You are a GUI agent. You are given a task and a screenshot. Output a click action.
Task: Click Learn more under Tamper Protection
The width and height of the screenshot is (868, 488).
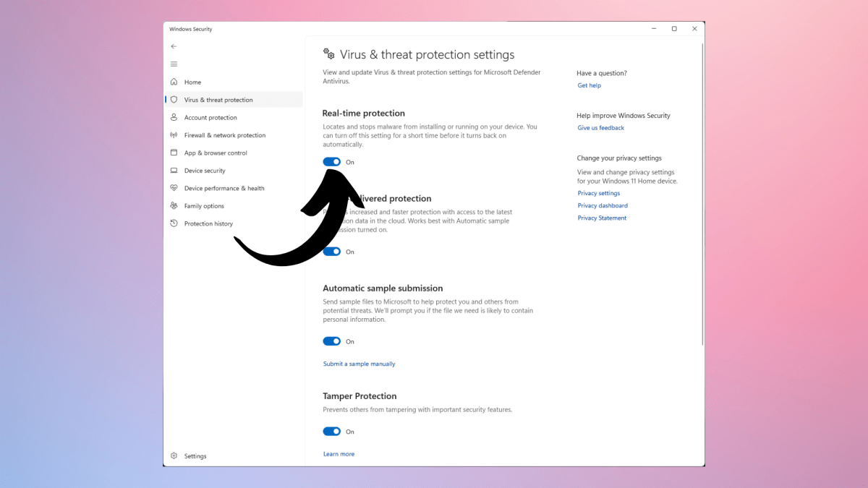pos(339,454)
